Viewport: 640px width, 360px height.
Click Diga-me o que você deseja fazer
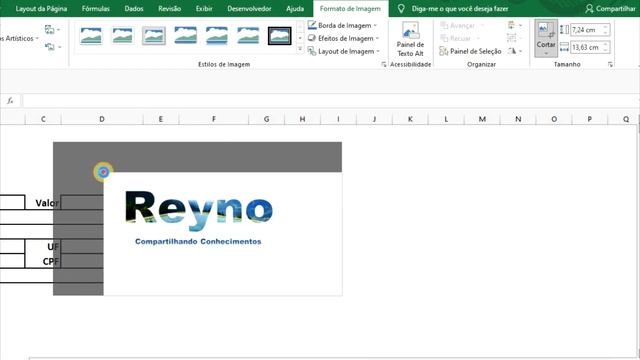pos(460,9)
